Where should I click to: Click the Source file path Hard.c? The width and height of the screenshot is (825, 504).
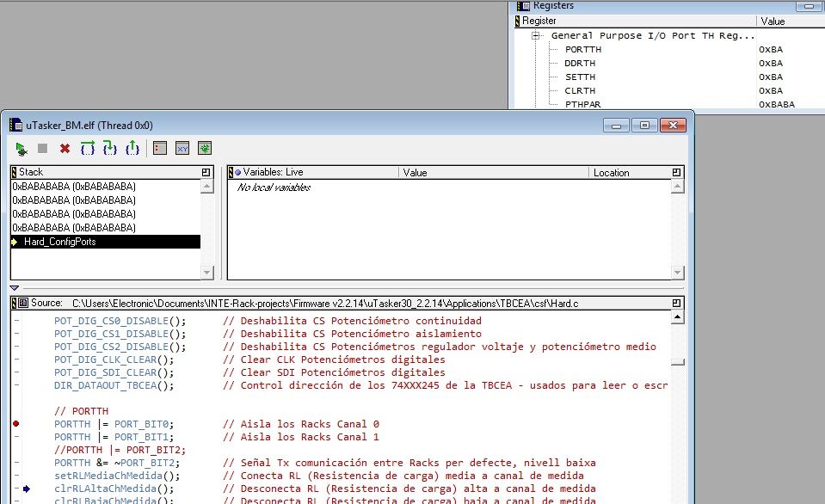(325, 304)
